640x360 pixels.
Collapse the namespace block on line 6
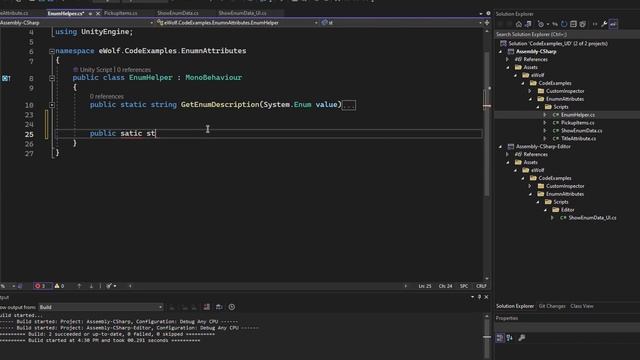pos(52,51)
